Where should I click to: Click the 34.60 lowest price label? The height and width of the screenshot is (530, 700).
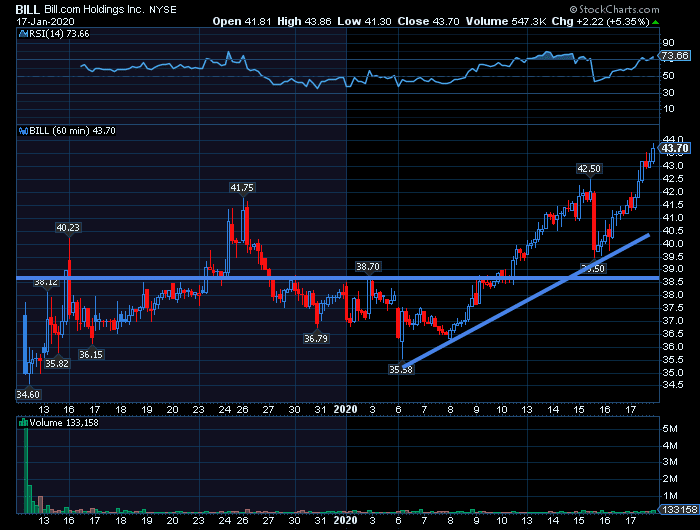pyautogui.click(x=28, y=394)
